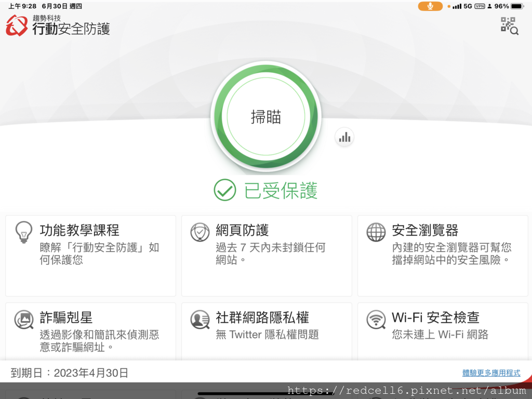Click the 透過影像和簡訊來偵測惡意或詐騙網址 description
This screenshot has height=399, width=532.
[x=99, y=341]
